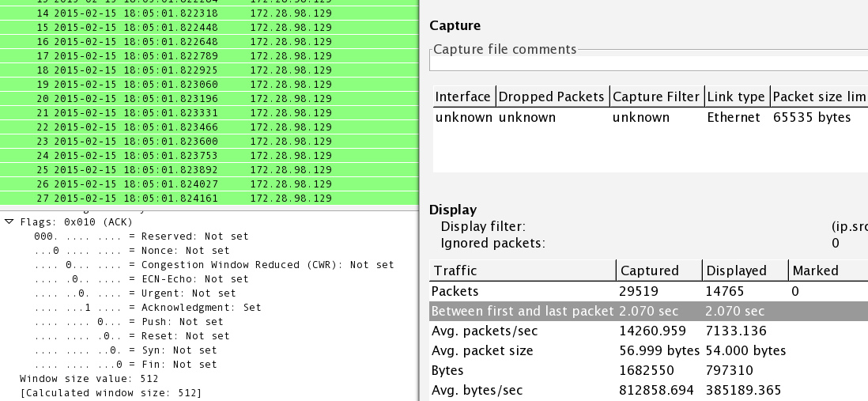This screenshot has height=401, width=868.
Task: Click the Nonce: Not set flag line
Action: pos(132,251)
